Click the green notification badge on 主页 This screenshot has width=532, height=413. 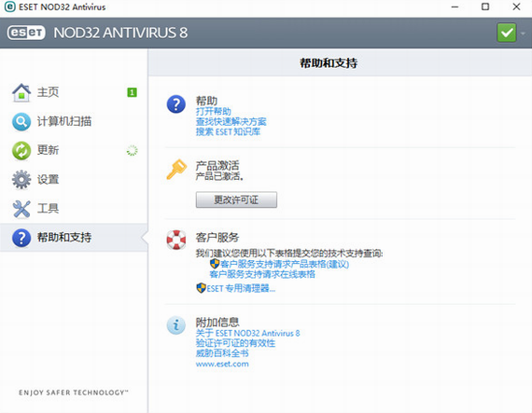coord(132,92)
